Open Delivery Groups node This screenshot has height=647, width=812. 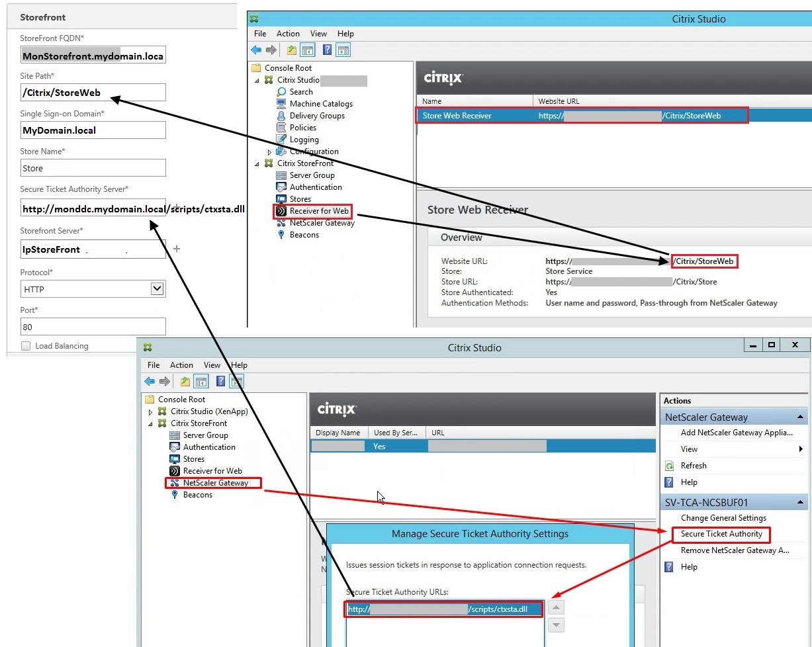coord(316,116)
